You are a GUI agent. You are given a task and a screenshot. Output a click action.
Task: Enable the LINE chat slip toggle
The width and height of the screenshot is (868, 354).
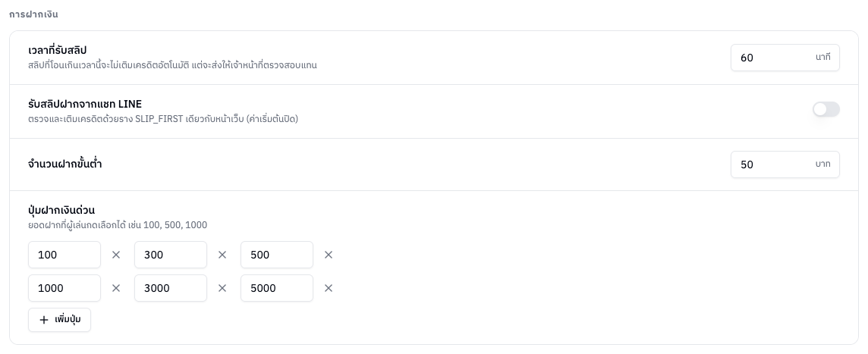point(826,109)
